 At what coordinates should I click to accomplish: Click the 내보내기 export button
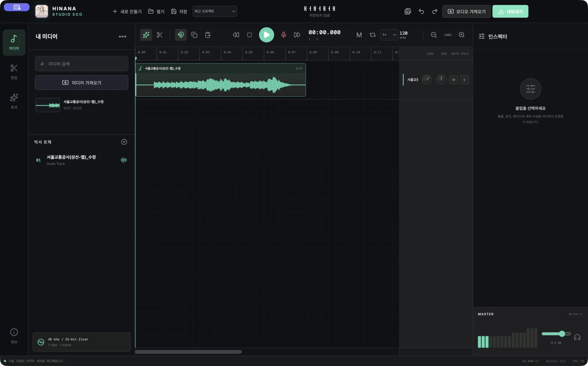[x=510, y=11]
